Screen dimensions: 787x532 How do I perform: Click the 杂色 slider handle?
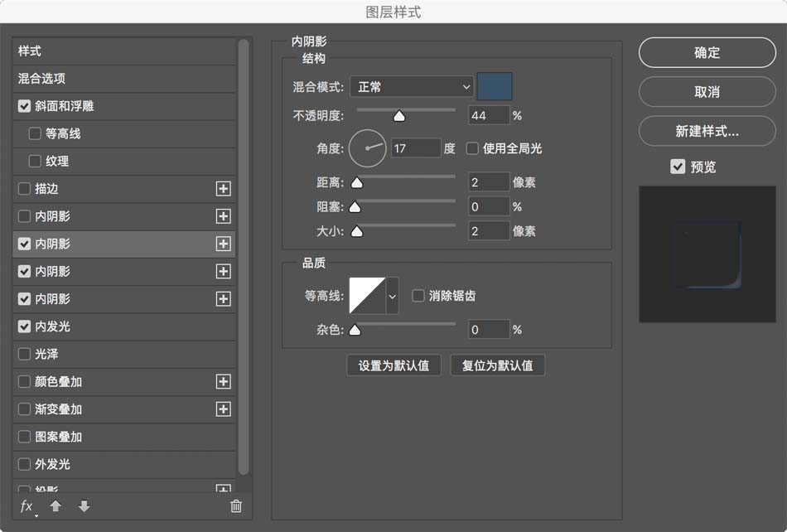pos(355,330)
